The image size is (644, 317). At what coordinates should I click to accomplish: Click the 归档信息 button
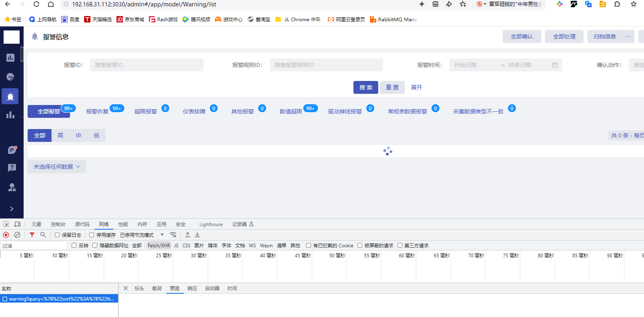(x=604, y=36)
